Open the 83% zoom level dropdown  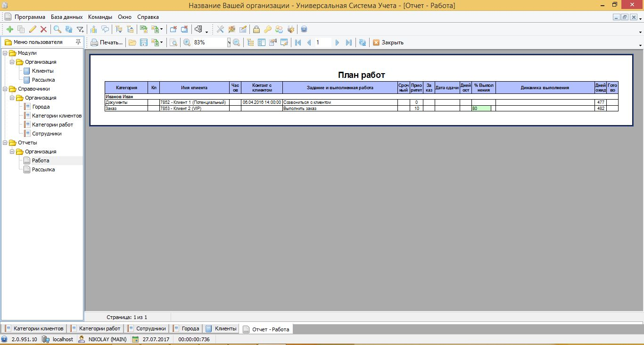point(229,42)
